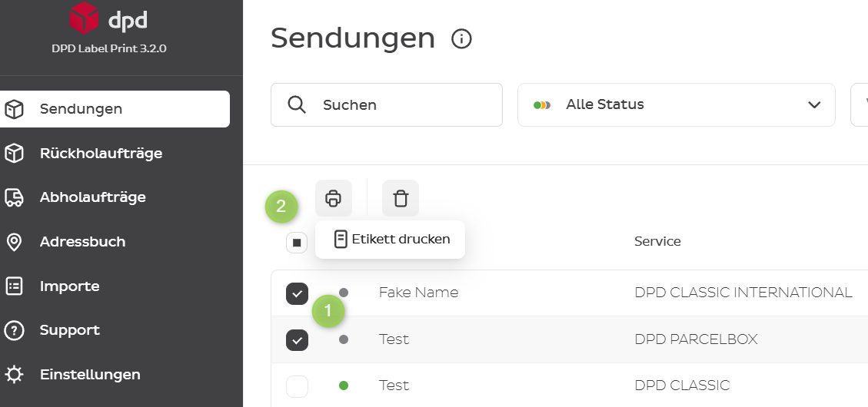The width and height of the screenshot is (868, 407).
Task: Open the Alle Status dropdown
Action: (x=676, y=104)
